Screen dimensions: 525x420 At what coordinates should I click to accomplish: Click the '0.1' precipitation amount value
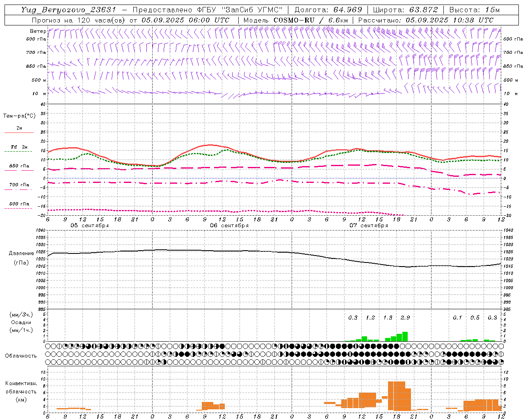coord(457,317)
